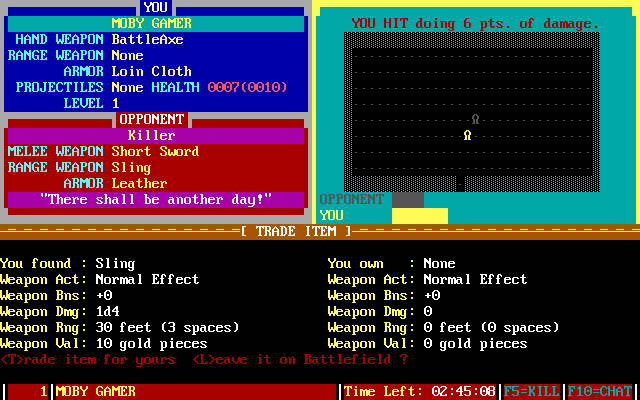Screen dimensions: 640x400
Task: Click the Time Left countdown timer
Action: click(x=420, y=391)
